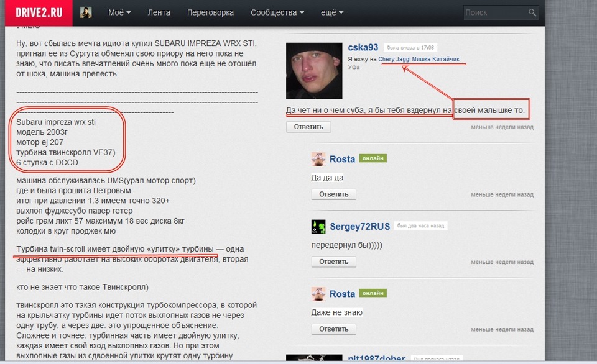
Task: Open the 'Переговорка' menu item
Action: click(210, 12)
